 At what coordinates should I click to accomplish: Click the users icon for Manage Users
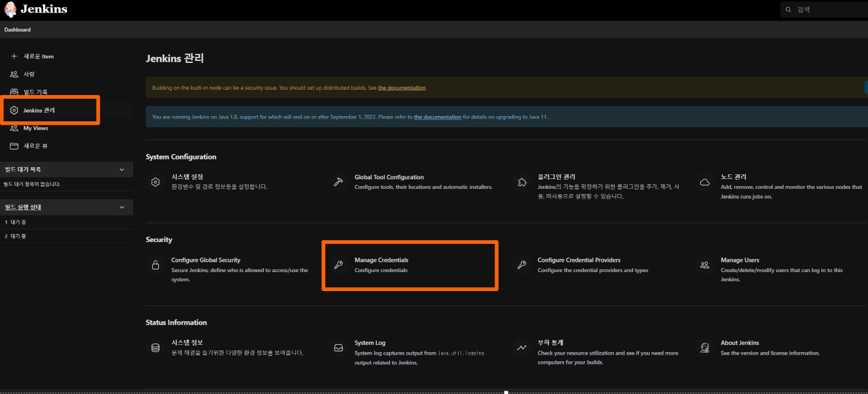[x=705, y=266]
